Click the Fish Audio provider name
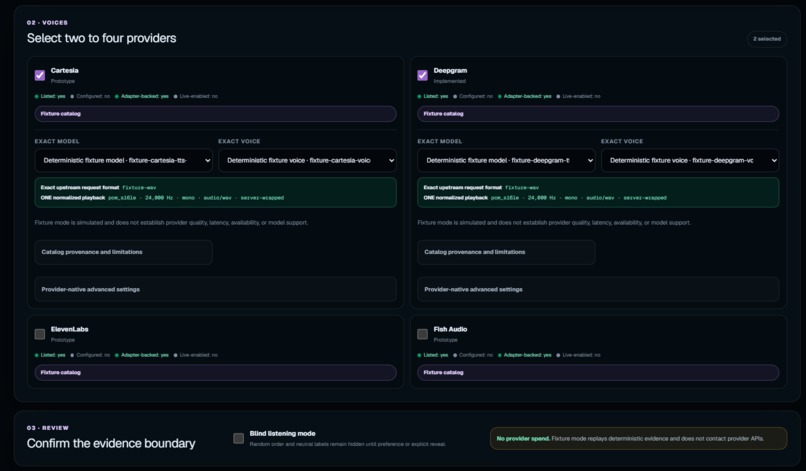Image resolution: width=806 pixels, height=471 pixels. pyautogui.click(x=450, y=329)
